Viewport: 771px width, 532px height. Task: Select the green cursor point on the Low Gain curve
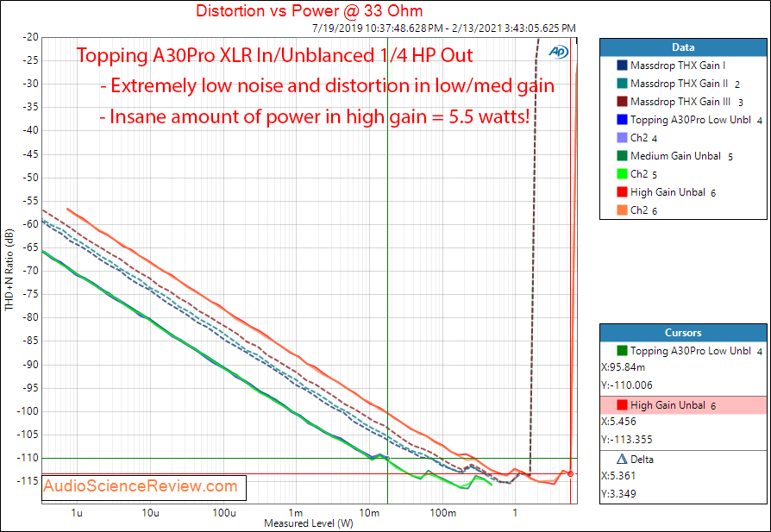coord(387,458)
